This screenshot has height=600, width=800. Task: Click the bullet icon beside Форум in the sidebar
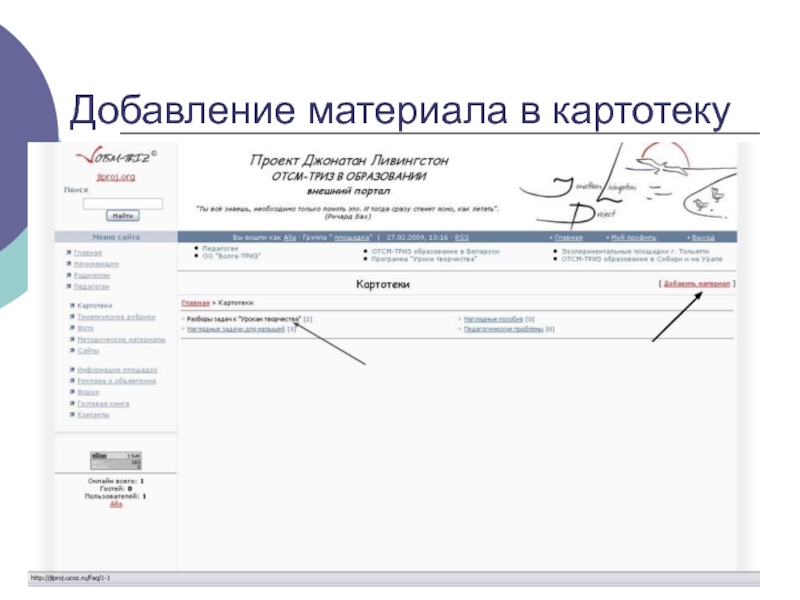pyautogui.click(x=72, y=392)
